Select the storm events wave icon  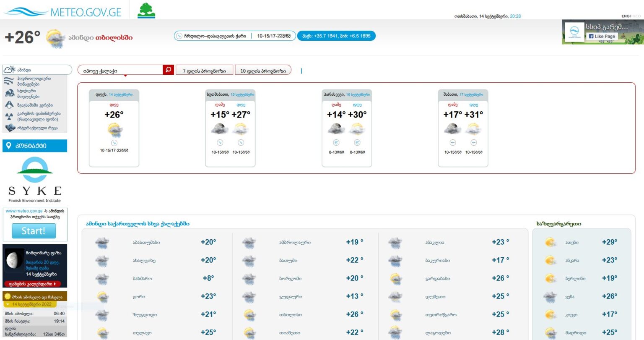(10, 93)
